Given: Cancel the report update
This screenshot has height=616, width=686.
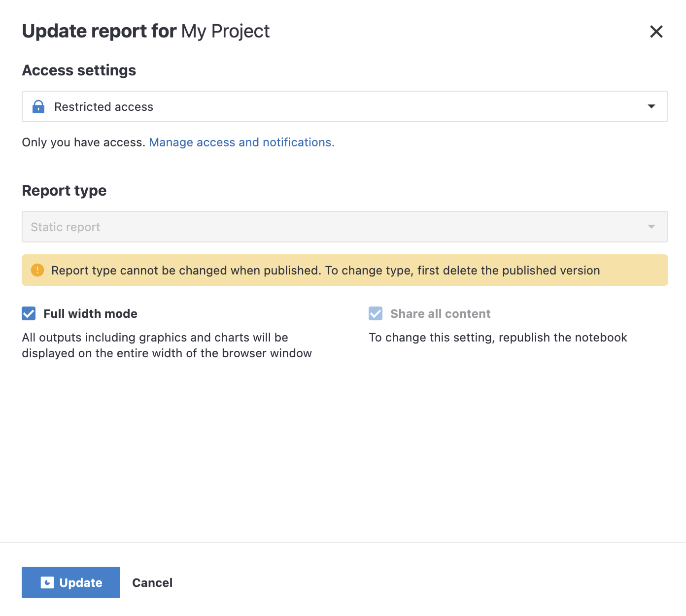Looking at the screenshot, I should pyautogui.click(x=152, y=582).
